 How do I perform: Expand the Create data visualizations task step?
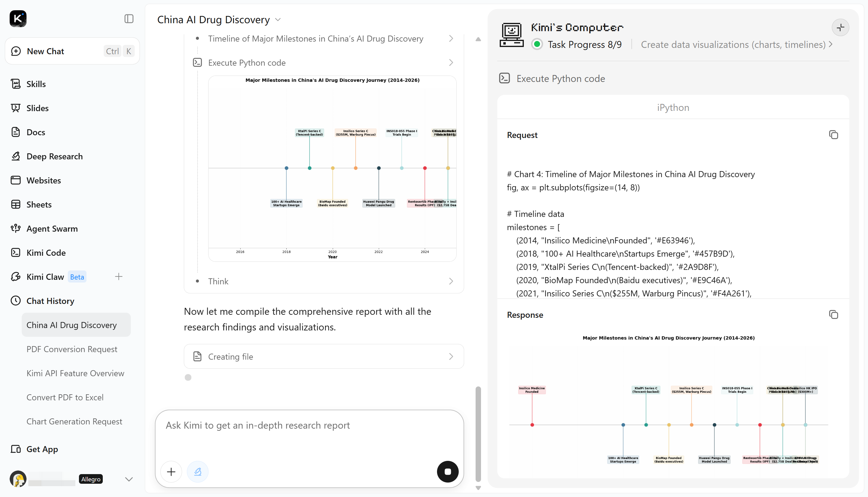click(x=737, y=44)
